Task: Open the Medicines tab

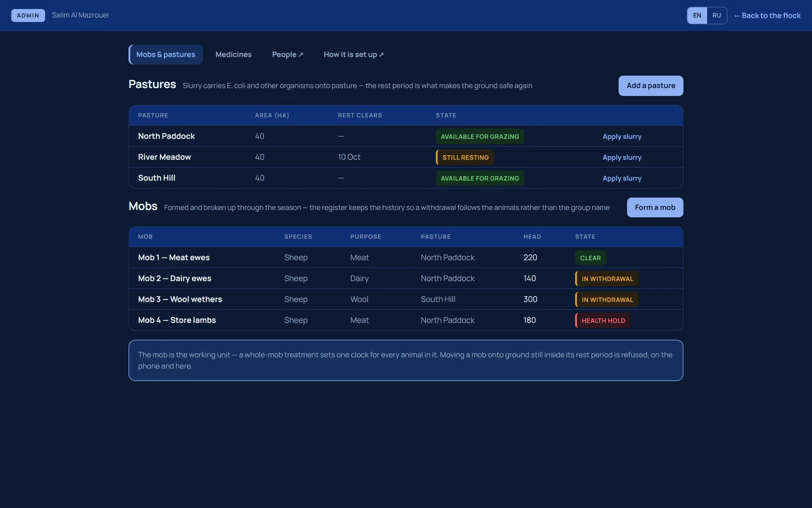Action: point(233,54)
